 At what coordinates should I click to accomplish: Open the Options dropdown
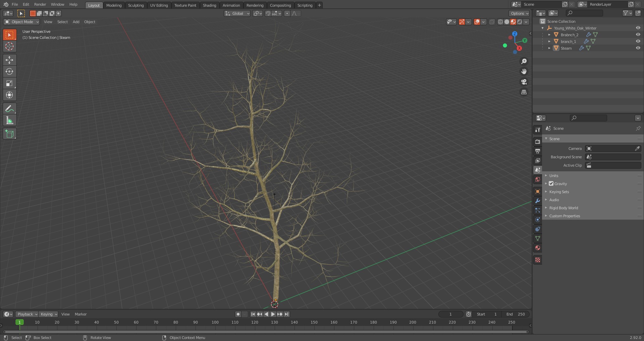[519, 13]
